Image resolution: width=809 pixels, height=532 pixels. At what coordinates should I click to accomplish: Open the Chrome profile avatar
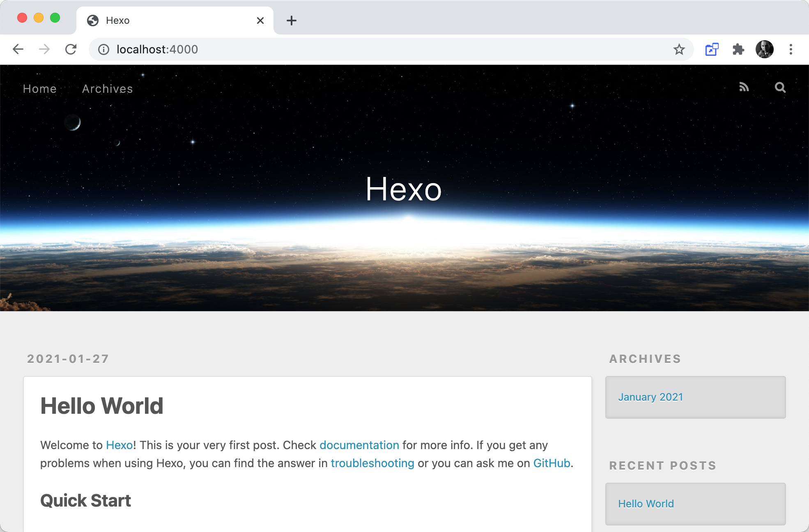pos(765,49)
